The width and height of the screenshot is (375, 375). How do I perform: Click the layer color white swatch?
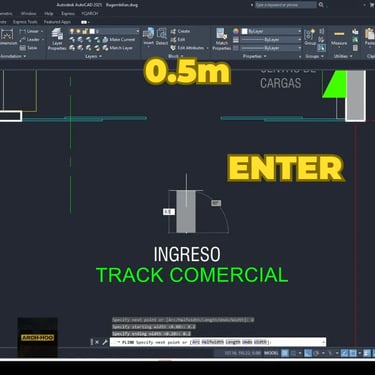[x=92, y=31]
